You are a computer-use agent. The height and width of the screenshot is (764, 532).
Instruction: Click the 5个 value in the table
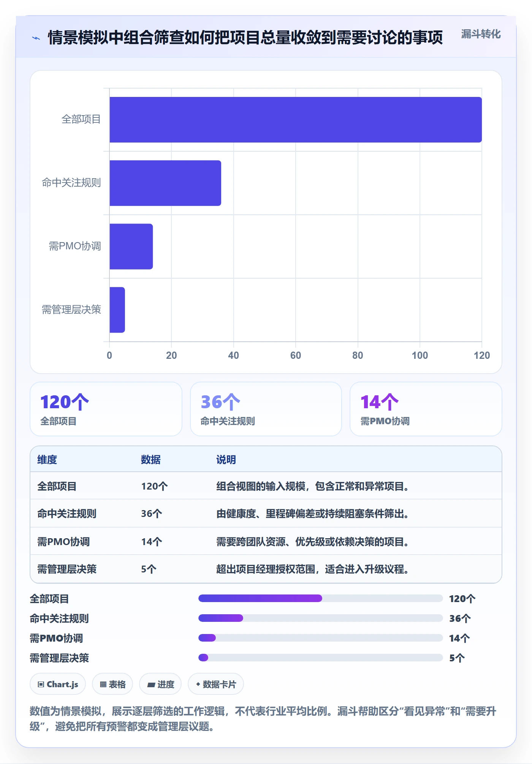pyautogui.click(x=149, y=569)
